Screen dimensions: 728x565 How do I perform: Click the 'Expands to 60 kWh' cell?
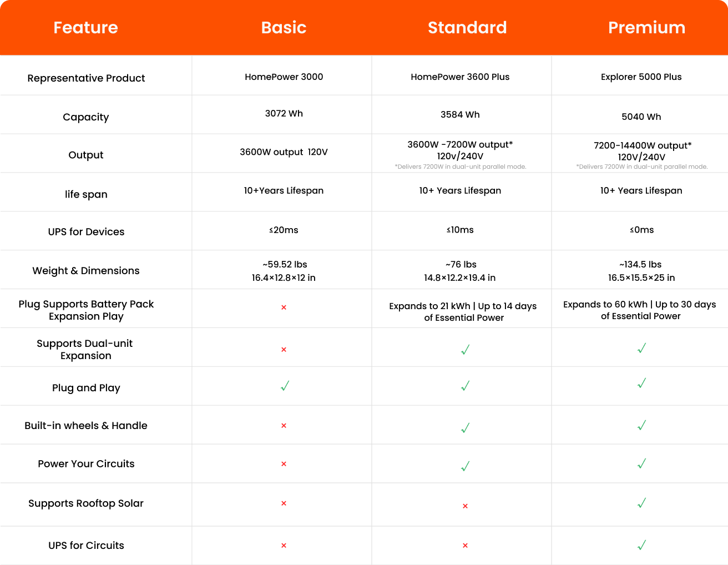click(x=639, y=310)
